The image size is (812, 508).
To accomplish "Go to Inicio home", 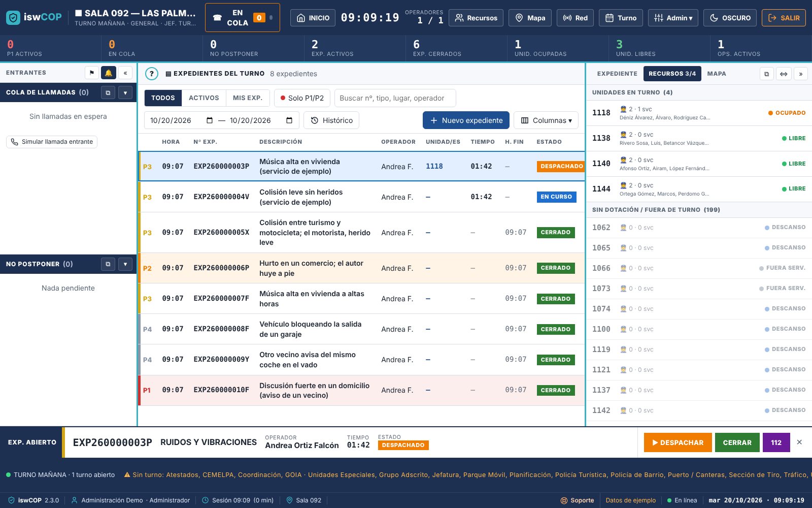I will (313, 18).
